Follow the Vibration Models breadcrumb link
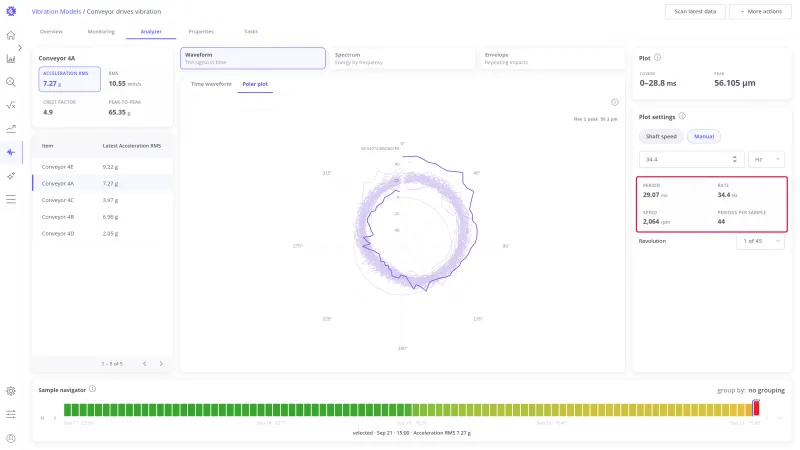 click(x=56, y=11)
